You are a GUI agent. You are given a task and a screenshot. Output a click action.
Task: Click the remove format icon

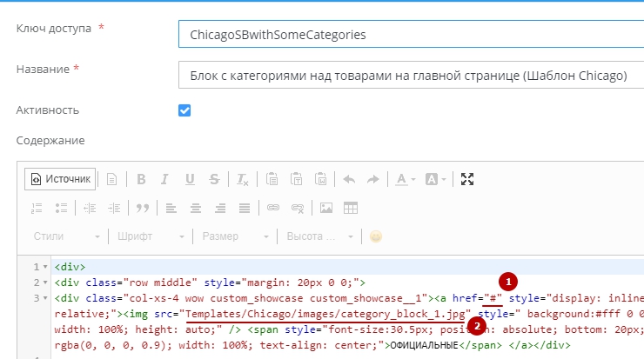click(x=241, y=179)
